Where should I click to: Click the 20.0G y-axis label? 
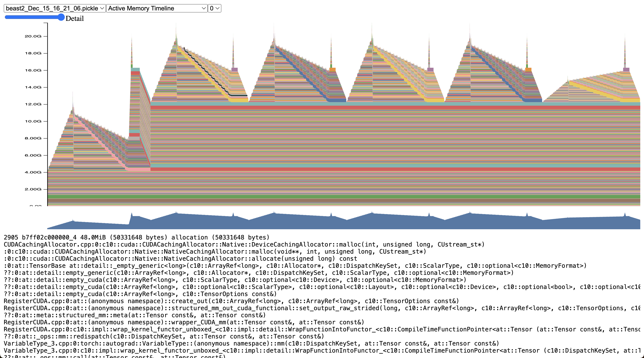pyautogui.click(x=33, y=36)
